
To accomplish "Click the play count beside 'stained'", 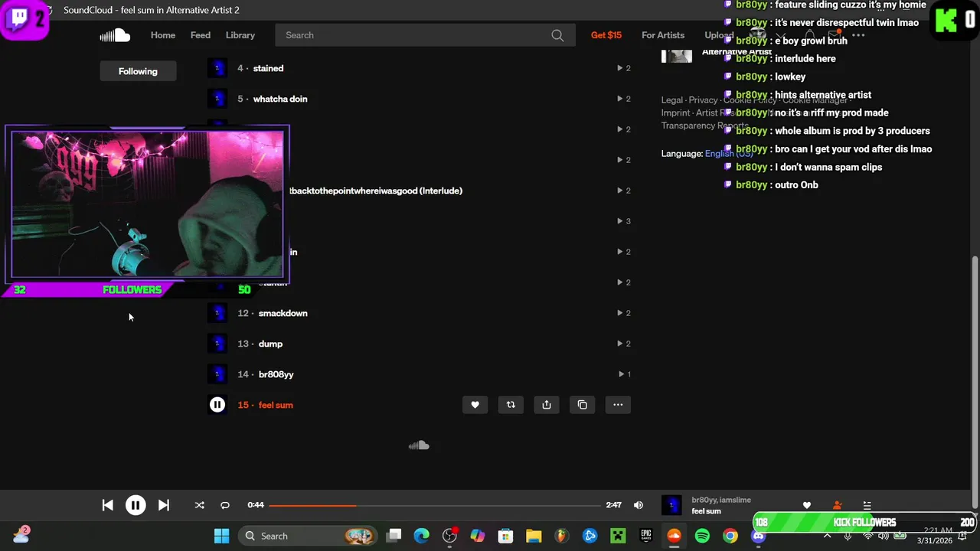I will (624, 68).
